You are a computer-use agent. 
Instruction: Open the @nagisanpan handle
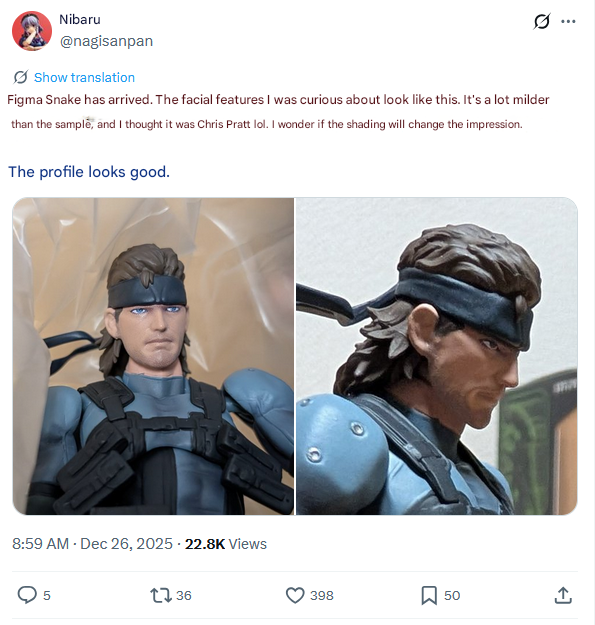[106, 41]
